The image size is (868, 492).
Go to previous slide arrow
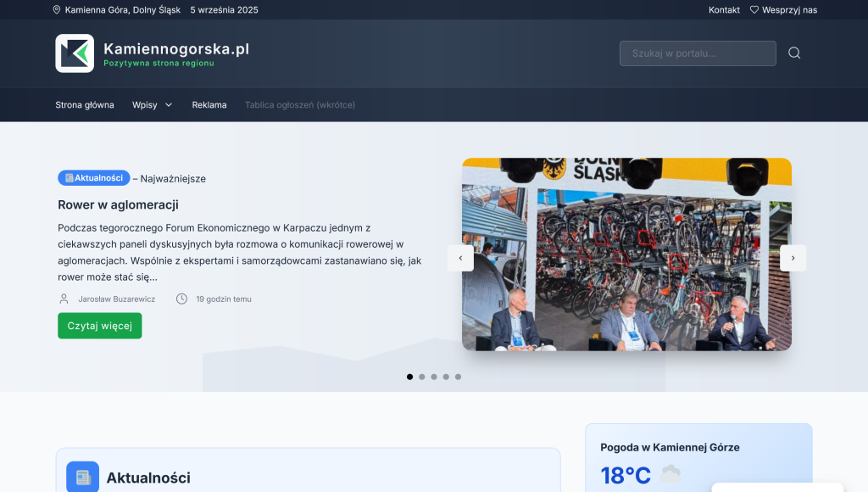(x=460, y=258)
